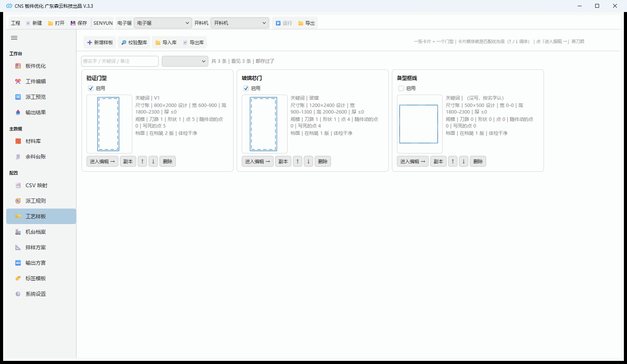Open the 电子锯 dropdown
Image resolution: width=627 pixels, height=364 pixels.
tap(163, 23)
